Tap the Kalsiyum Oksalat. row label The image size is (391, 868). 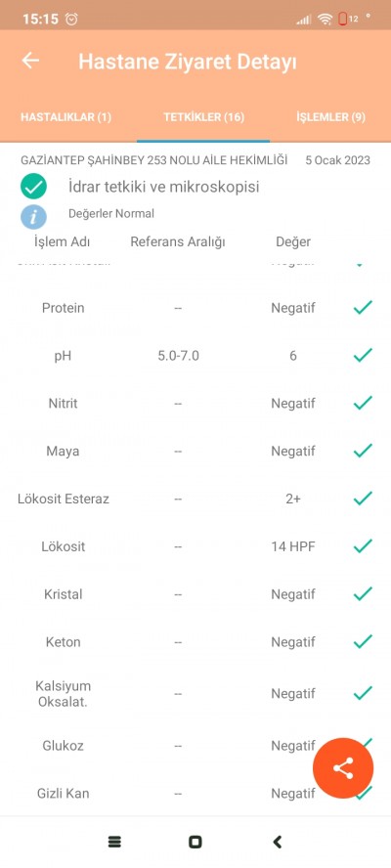pyautogui.click(x=64, y=693)
